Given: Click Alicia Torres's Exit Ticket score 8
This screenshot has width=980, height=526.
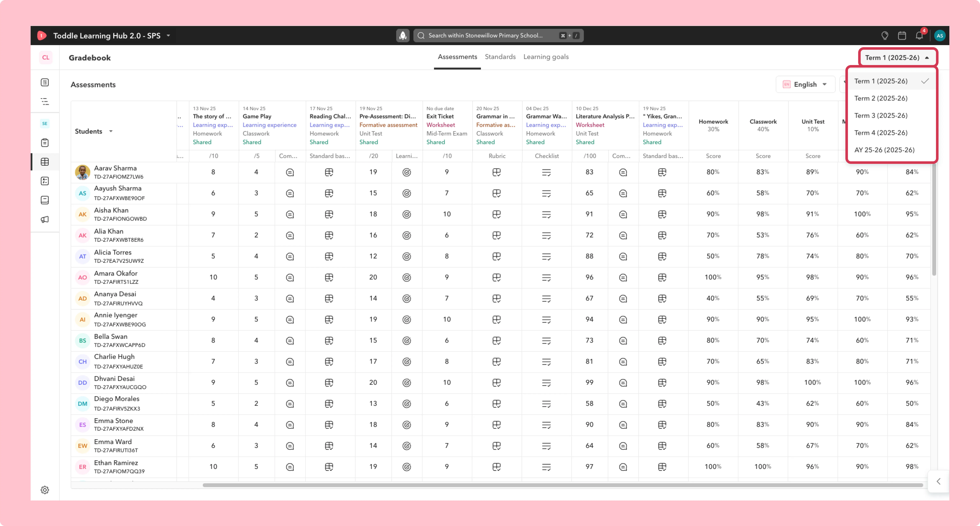Looking at the screenshot, I should [447, 256].
